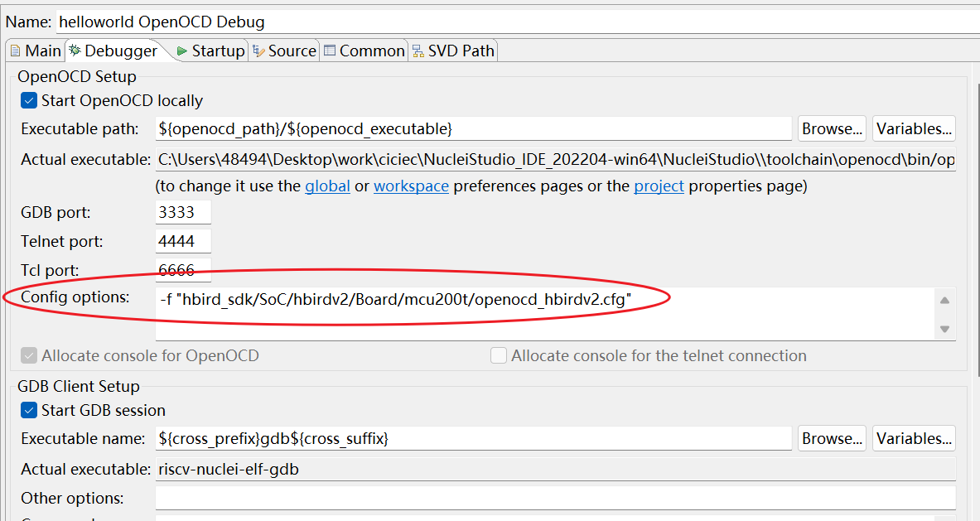
Task: Open the SVD Path tab
Action: tap(454, 51)
